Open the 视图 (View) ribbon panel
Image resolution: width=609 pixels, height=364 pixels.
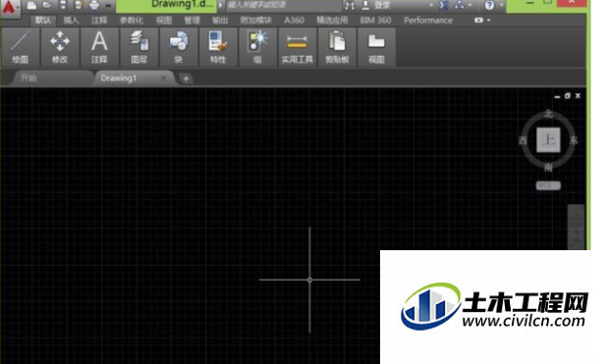pyautogui.click(x=376, y=47)
